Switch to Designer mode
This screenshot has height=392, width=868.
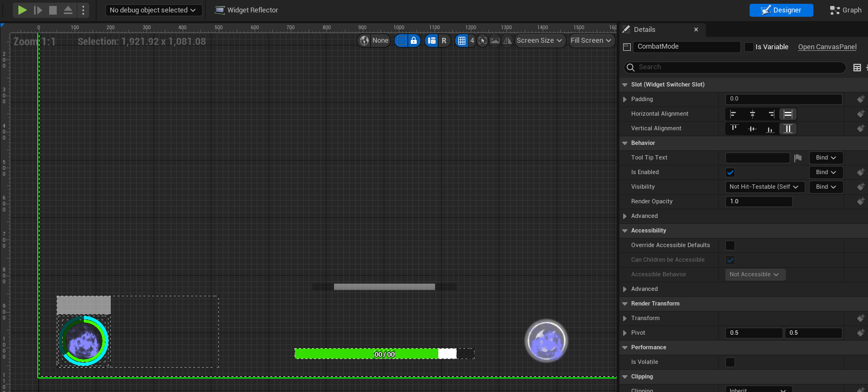(x=781, y=10)
